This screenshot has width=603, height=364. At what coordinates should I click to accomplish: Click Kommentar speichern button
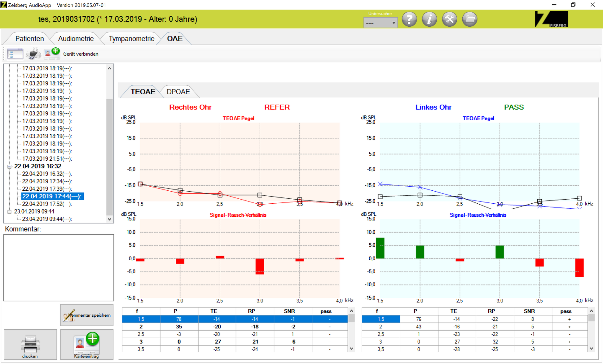87,315
